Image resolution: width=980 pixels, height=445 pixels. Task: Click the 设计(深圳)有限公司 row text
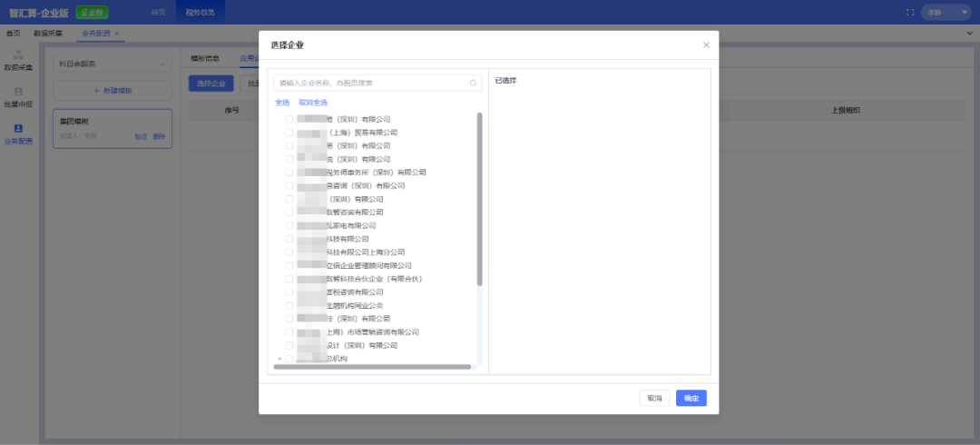point(362,345)
